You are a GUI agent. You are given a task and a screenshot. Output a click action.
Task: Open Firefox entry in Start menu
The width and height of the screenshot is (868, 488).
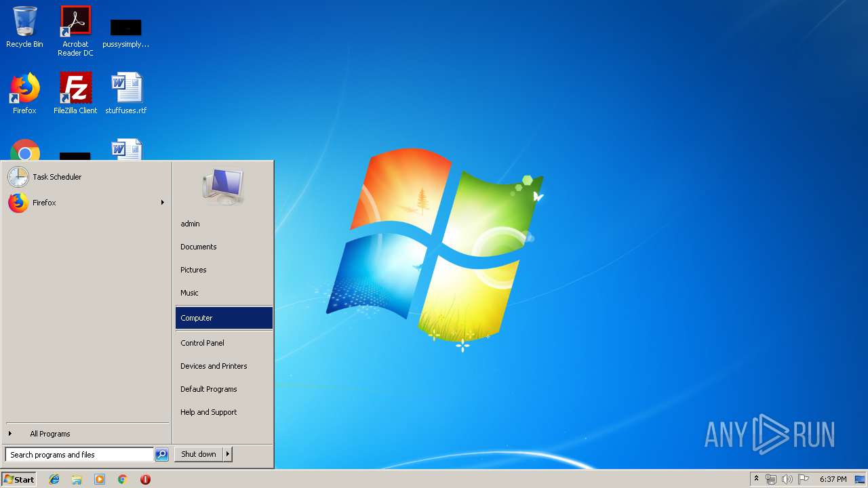pyautogui.click(x=86, y=203)
